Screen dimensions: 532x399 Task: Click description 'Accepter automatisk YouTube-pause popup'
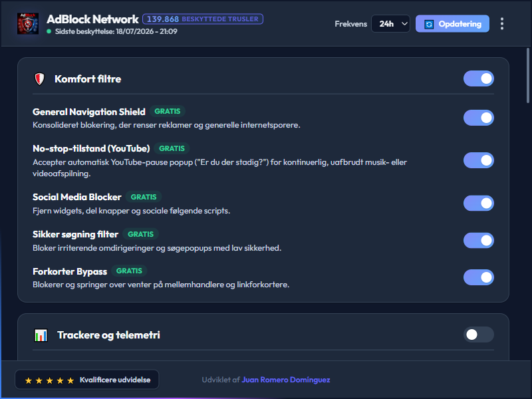point(220,168)
